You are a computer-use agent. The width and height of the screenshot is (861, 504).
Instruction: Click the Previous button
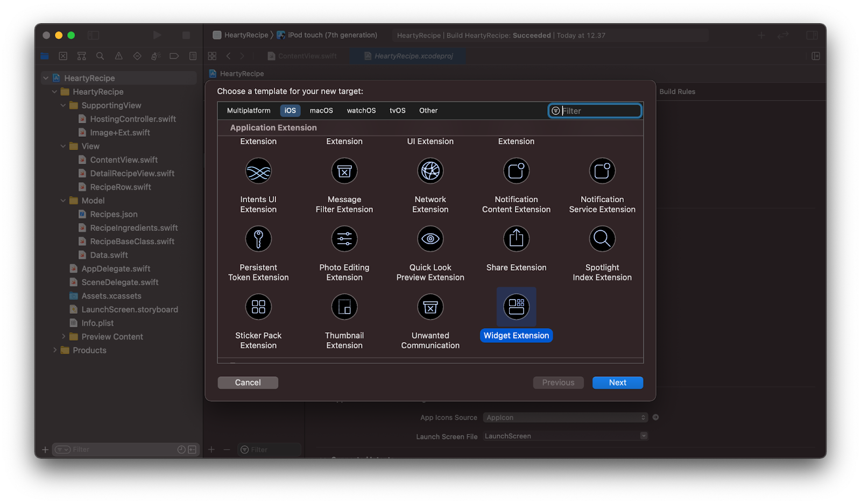(559, 382)
